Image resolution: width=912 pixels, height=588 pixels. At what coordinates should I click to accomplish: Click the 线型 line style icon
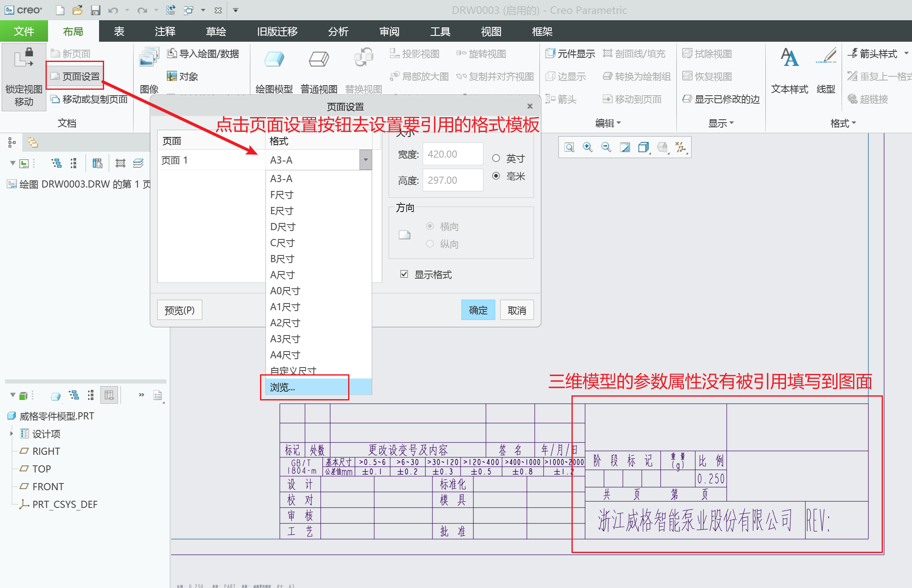coord(826,56)
